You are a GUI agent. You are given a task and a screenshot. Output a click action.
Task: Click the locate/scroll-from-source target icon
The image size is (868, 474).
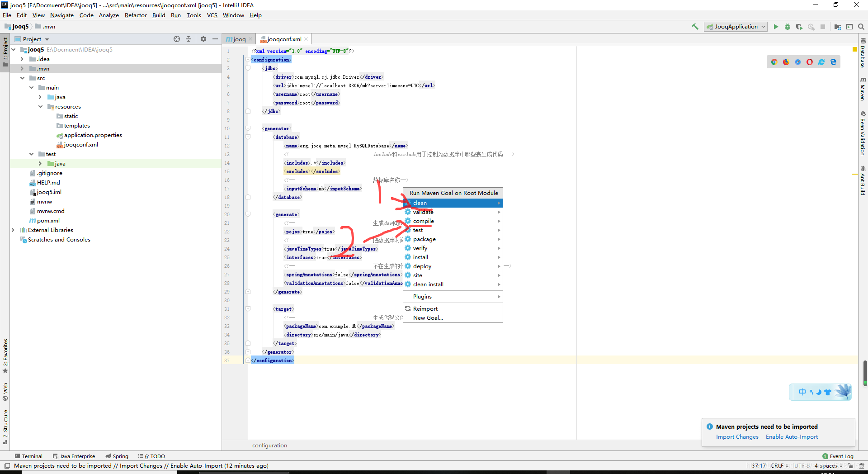[x=177, y=39]
